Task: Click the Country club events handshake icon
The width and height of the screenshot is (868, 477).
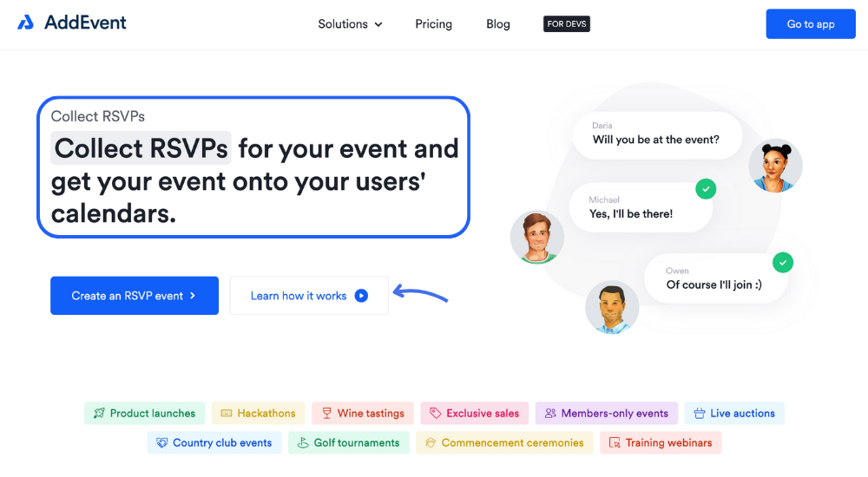Action: (161, 443)
